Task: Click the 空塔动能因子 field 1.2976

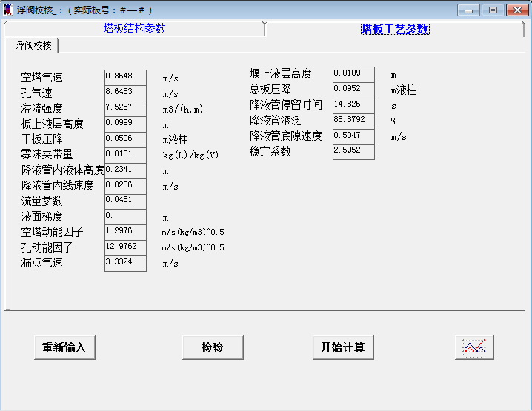Action: pyautogui.click(x=125, y=233)
